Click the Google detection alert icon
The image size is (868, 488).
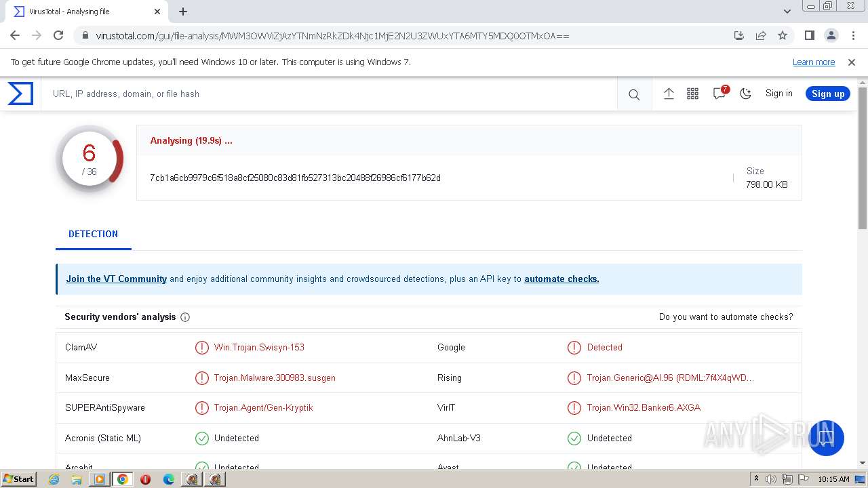574,348
